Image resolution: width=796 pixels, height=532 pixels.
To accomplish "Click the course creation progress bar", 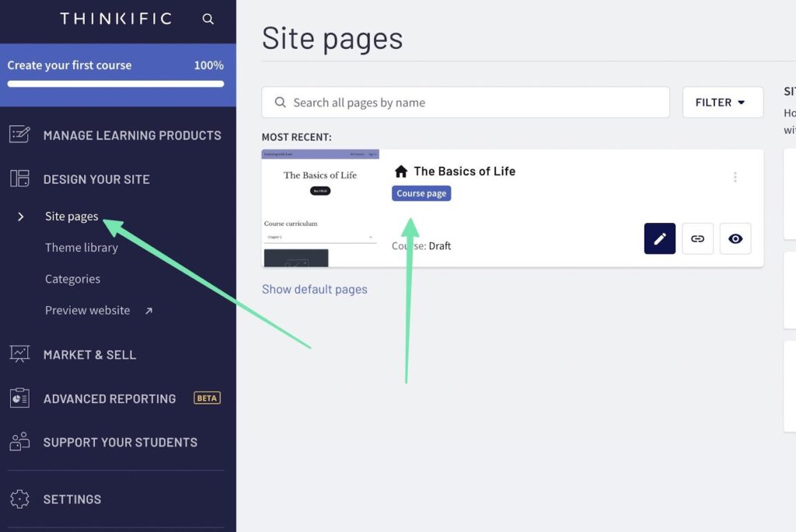I will tap(116, 84).
